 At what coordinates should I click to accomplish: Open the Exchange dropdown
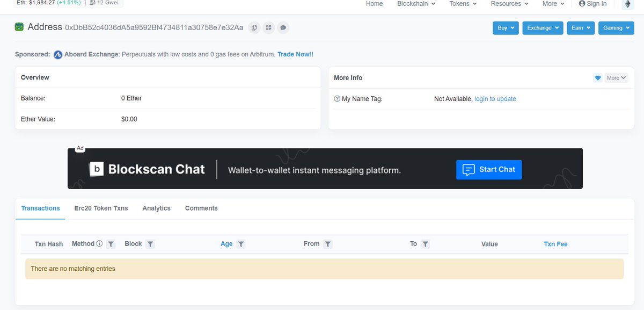543,28
